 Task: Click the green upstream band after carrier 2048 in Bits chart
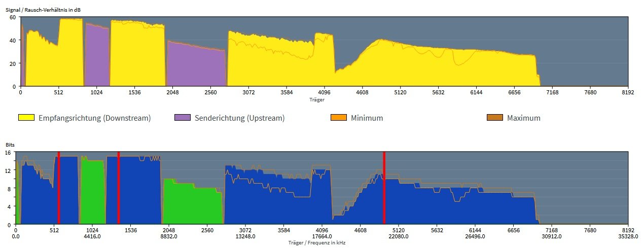pyautogui.click(x=193, y=203)
